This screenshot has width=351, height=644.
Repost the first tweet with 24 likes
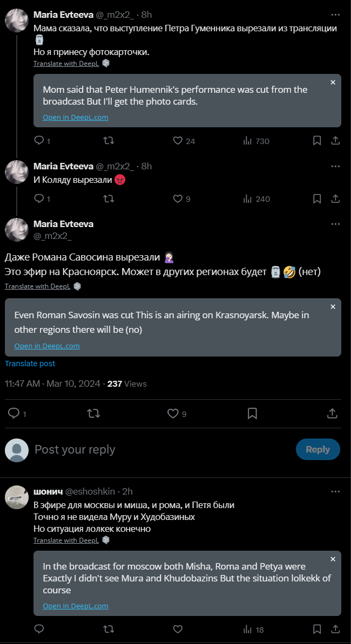pos(108,141)
